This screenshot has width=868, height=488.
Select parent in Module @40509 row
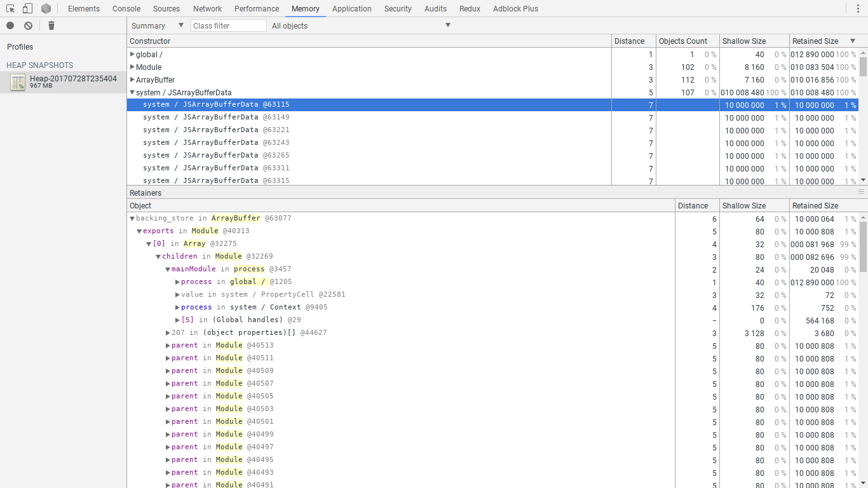[492, 370]
